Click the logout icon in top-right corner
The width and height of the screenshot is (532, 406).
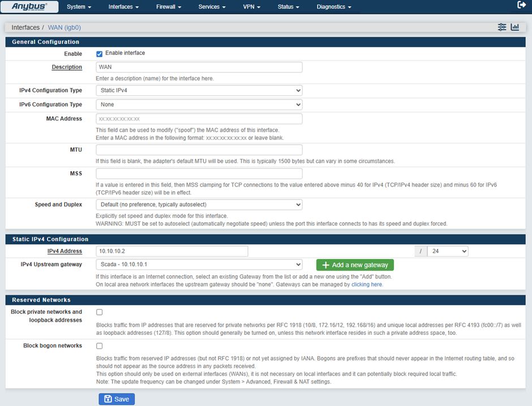(x=521, y=5)
